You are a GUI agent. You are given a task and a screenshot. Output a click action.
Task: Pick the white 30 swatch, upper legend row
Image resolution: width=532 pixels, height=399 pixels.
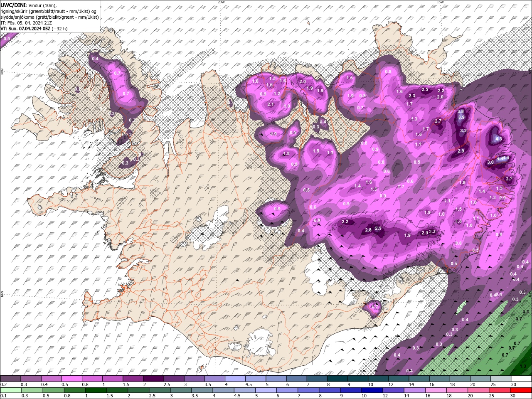[521, 379]
